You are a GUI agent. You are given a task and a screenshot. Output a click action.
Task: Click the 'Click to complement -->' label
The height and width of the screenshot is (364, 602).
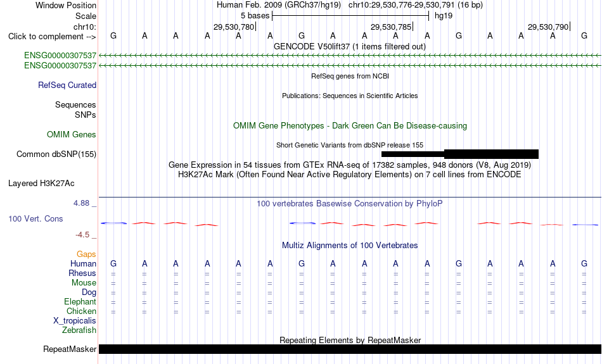52,37
